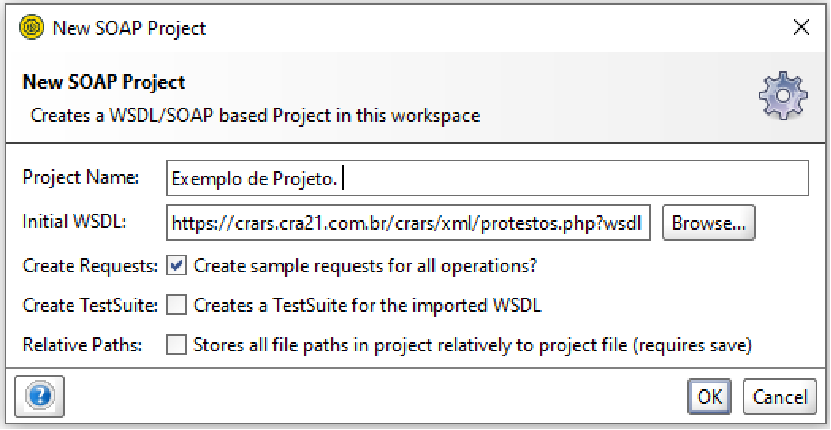Enable Creates a TestSuite for imported WSDL

tap(177, 304)
